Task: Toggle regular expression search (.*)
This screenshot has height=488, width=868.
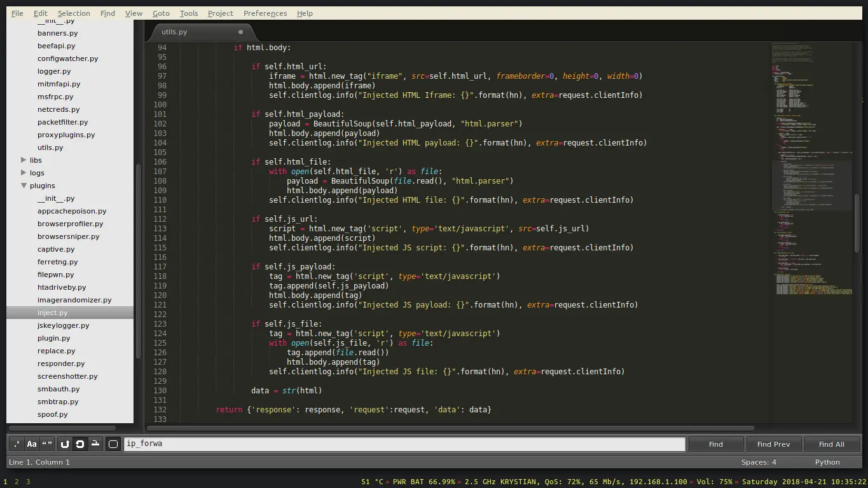Action: [16, 444]
